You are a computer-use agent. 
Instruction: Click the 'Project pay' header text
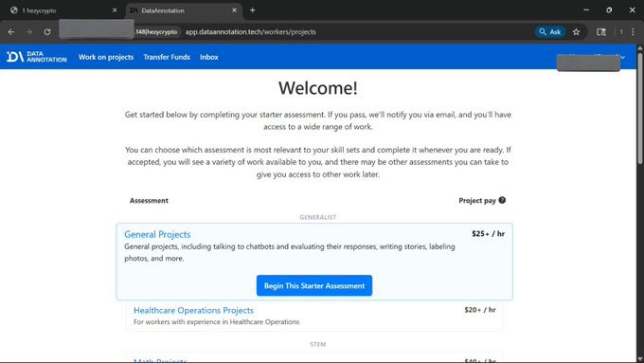coord(477,201)
